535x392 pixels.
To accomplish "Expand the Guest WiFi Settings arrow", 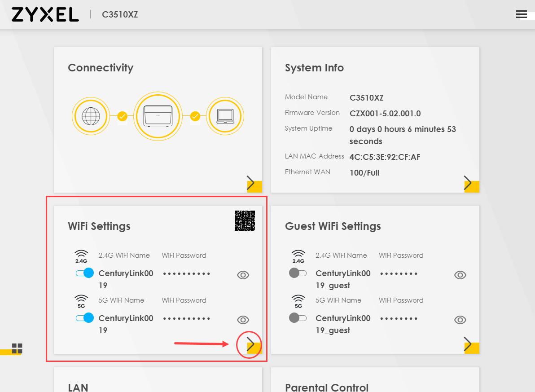I will click(x=469, y=344).
